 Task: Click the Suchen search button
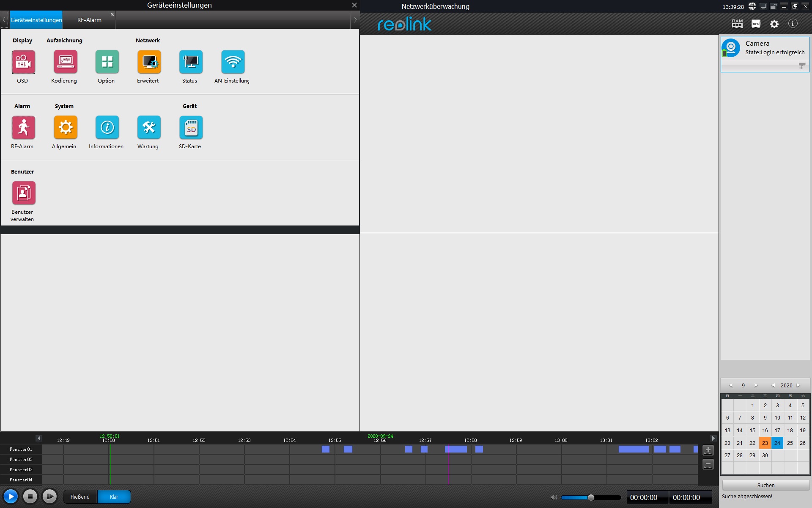coord(765,485)
